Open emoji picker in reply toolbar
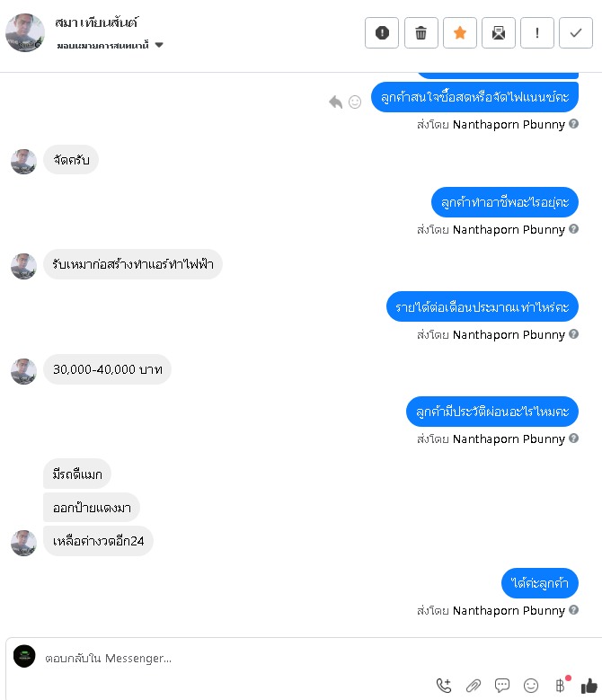 pyautogui.click(x=531, y=686)
